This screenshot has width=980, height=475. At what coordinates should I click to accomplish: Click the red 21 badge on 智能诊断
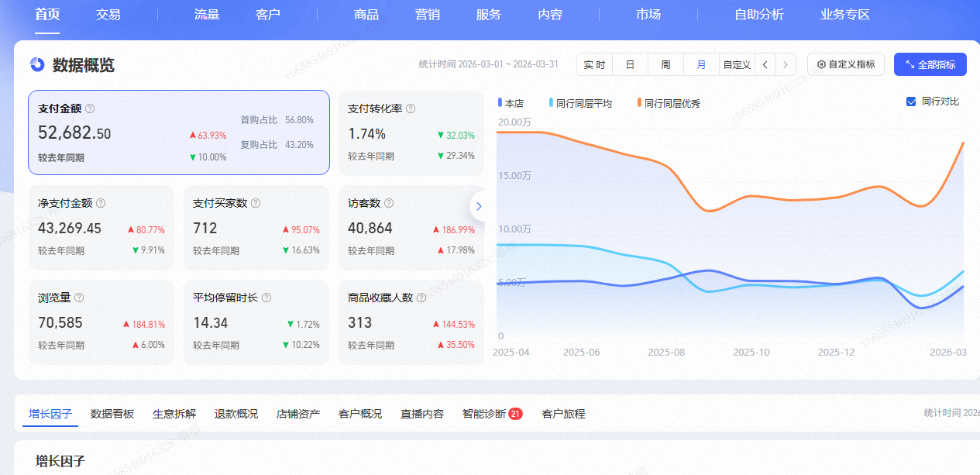pyautogui.click(x=515, y=414)
